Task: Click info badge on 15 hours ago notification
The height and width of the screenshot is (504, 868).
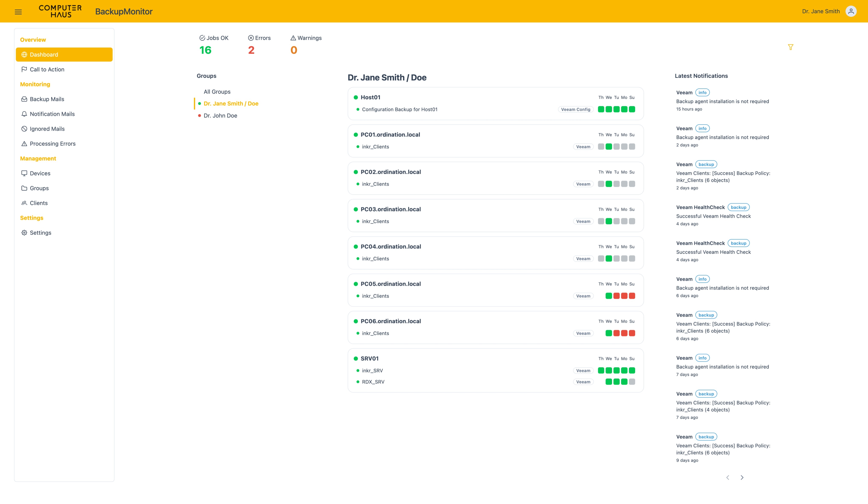Action: [x=702, y=92]
